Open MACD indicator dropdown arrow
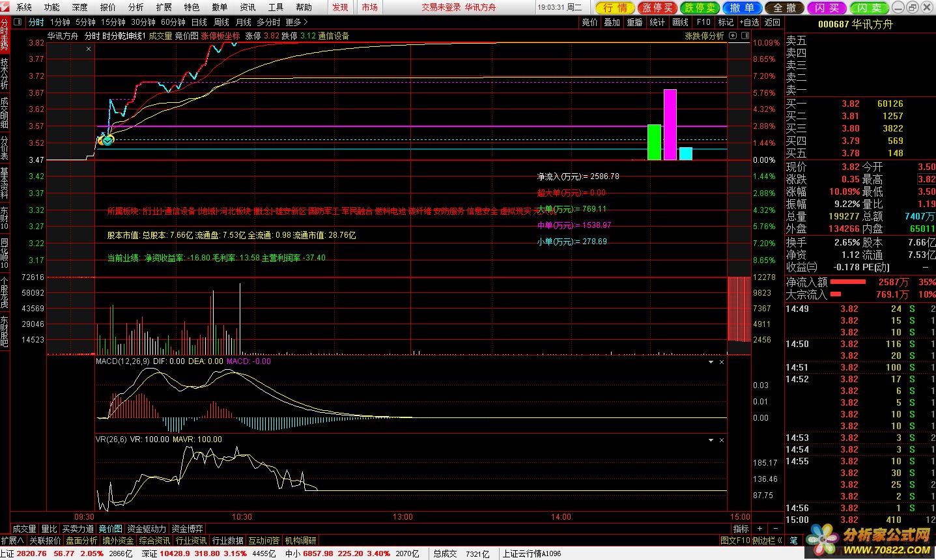This screenshot has height=560, width=936. (x=711, y=362)
